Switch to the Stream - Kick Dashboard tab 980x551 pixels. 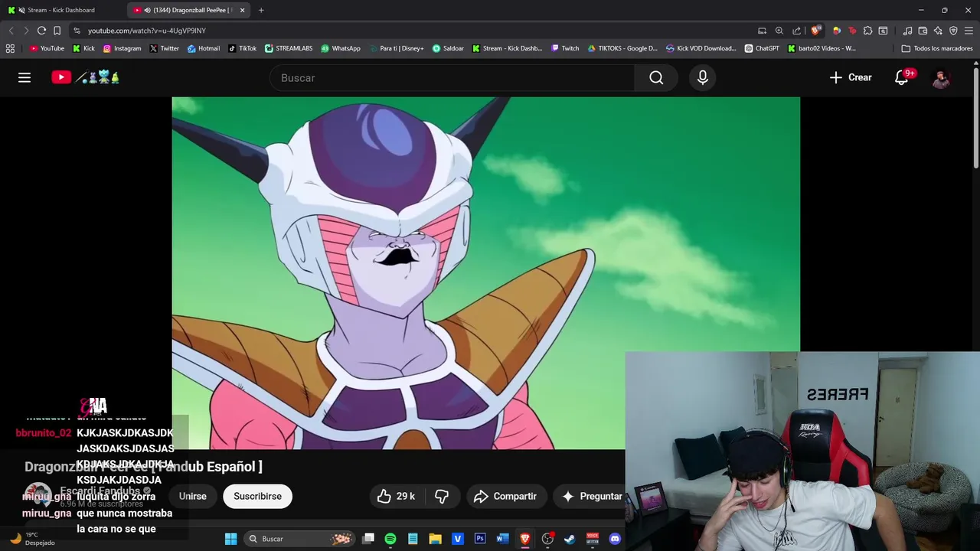click(61, 10)
